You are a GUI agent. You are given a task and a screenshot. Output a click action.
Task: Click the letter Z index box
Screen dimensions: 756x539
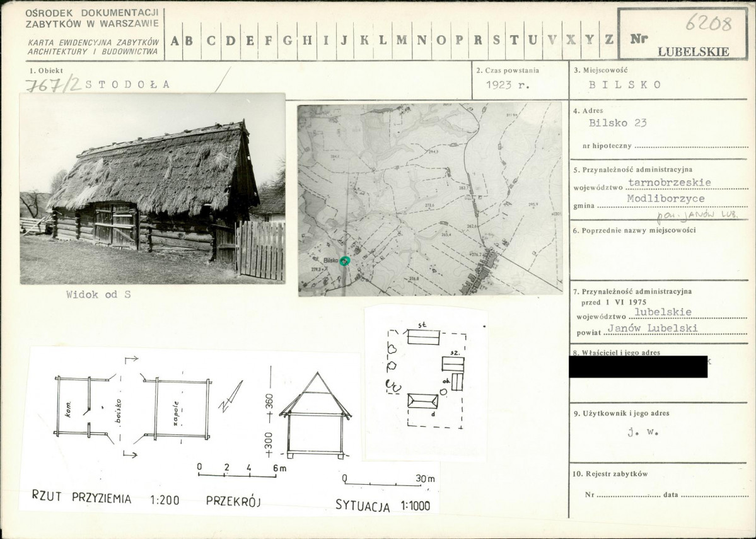pyautogui.click(x=609, y=41)
